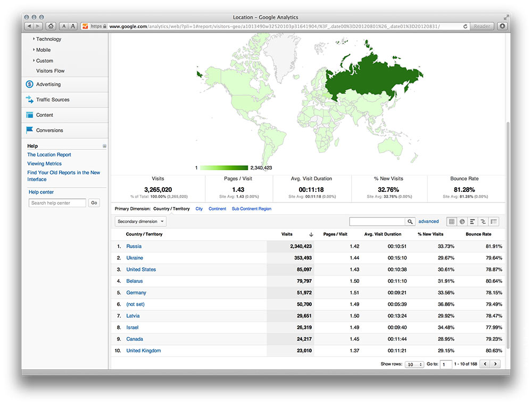Screen dimensions: 532x405
Task: Select Country / Territory primary dimension
Action: pyautogui.click(x=171, y=209)
